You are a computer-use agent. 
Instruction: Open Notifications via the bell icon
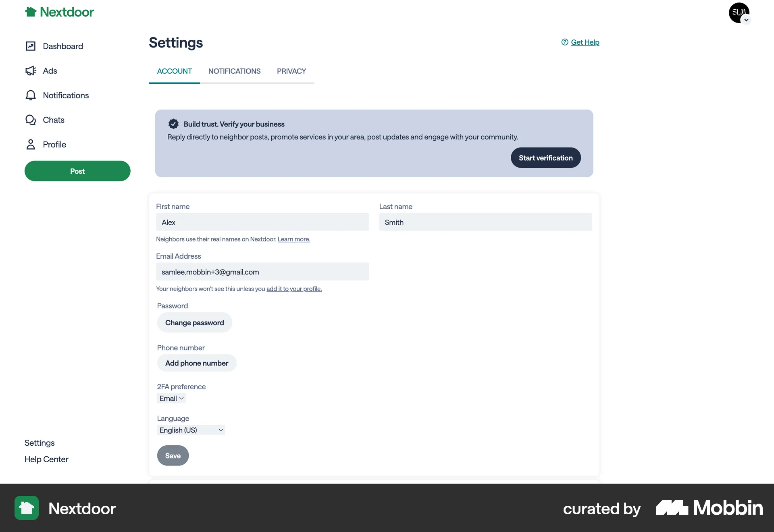tap(30, 95)
